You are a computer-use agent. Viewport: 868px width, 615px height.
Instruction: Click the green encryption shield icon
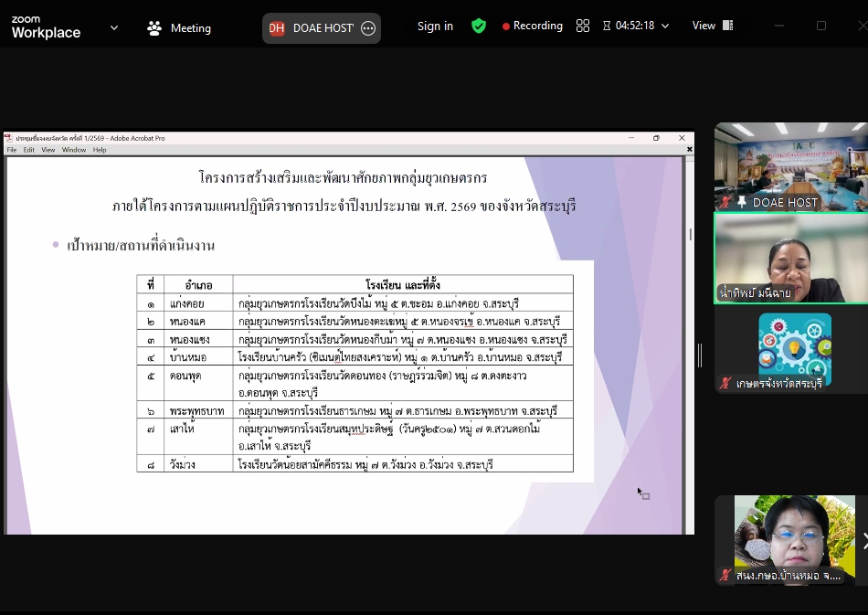tap(479, 27)
